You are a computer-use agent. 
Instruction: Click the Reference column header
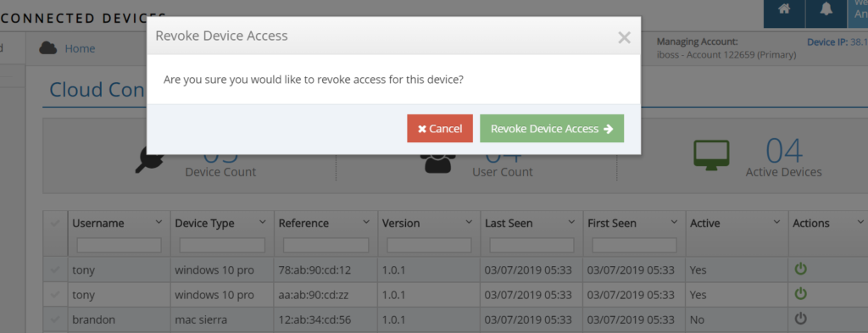click(x=303, y=224)
